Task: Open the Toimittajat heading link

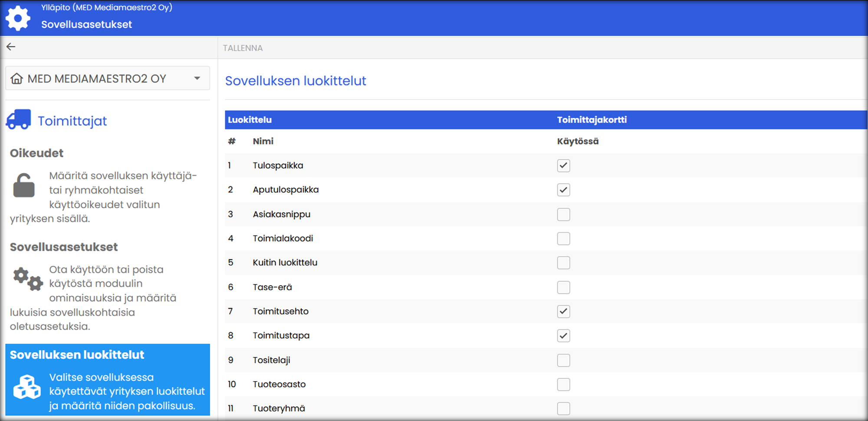Action: click(72, 121)
